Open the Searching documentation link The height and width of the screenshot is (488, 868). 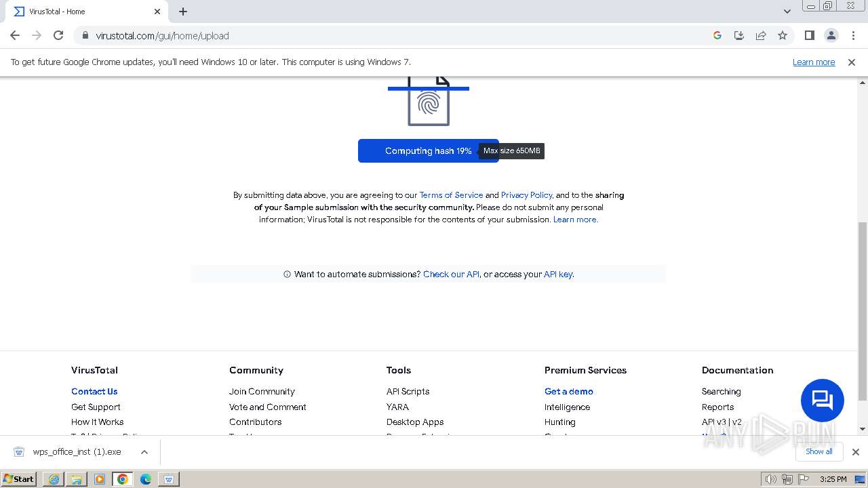point(721,391)
